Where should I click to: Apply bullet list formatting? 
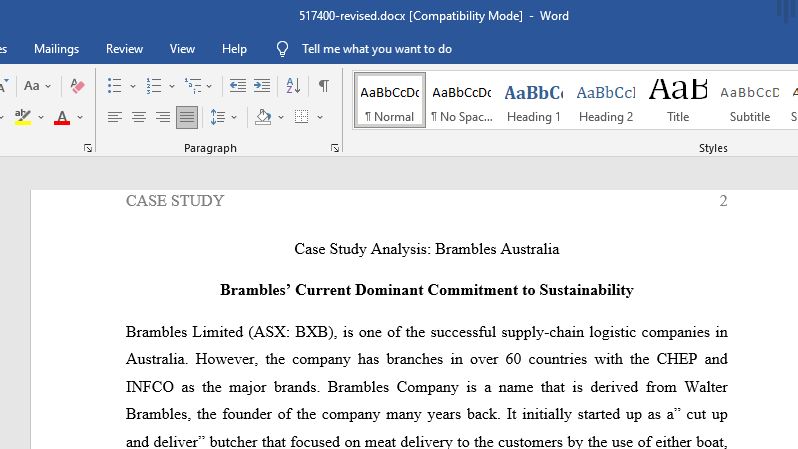(x=115, y=86)
